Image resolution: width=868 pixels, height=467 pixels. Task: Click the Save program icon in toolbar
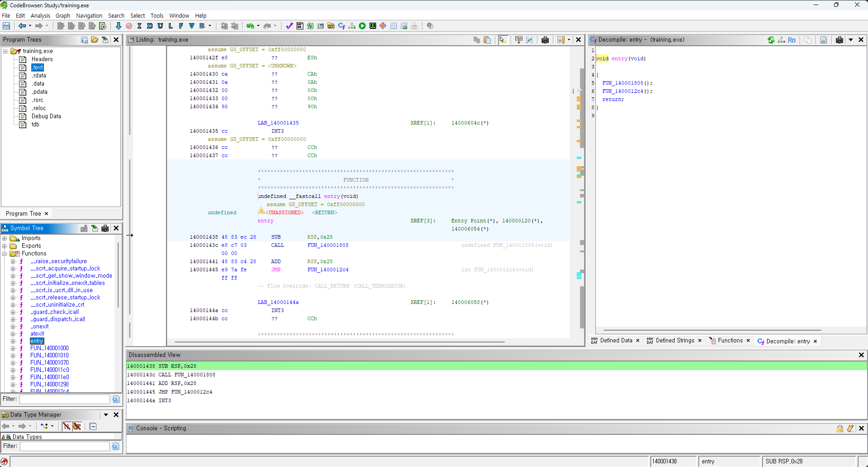tap(6, 26)
